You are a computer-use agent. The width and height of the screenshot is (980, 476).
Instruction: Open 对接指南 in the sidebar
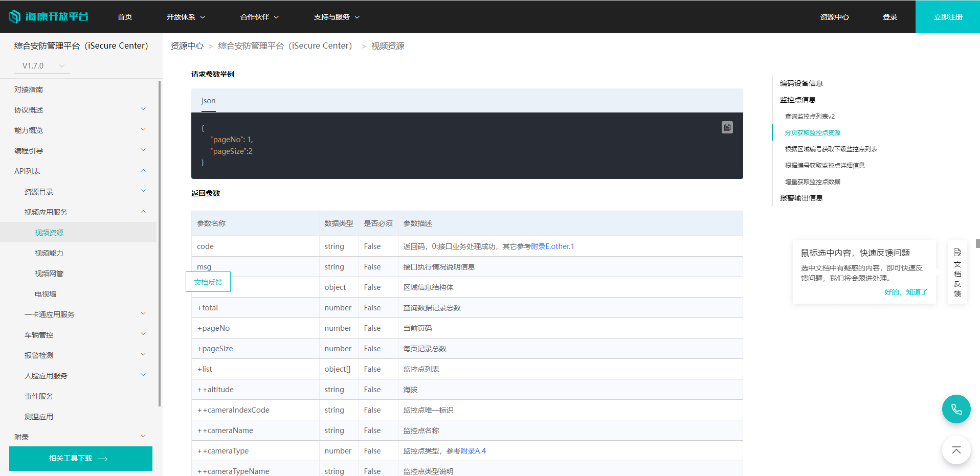tap(29, 89)
